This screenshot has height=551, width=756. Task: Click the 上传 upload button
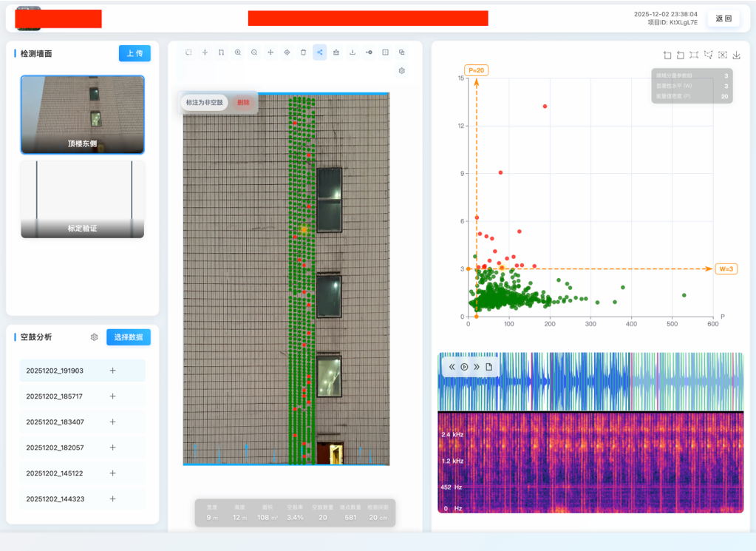click(134, 53)
